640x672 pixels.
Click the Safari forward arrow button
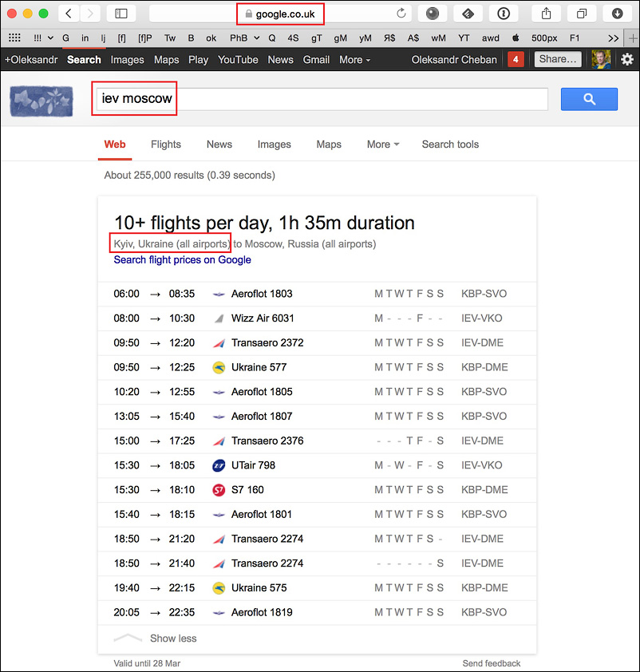point(90,14)
